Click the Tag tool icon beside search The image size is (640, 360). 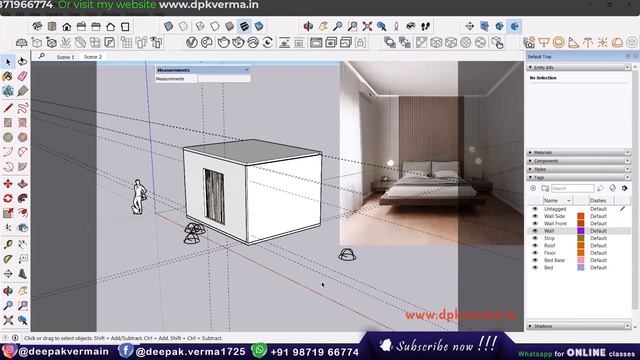pyautogui.click(x=600, y=188)
